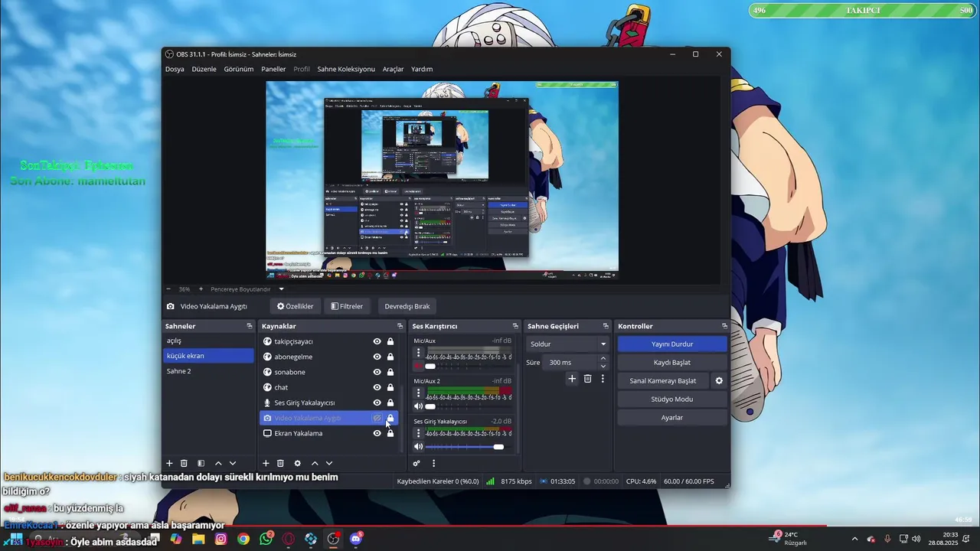The width and height of the screenshot is (980, 551).
Task: Open the Soldur transition dropdown
Action: [x=568, y=344]
